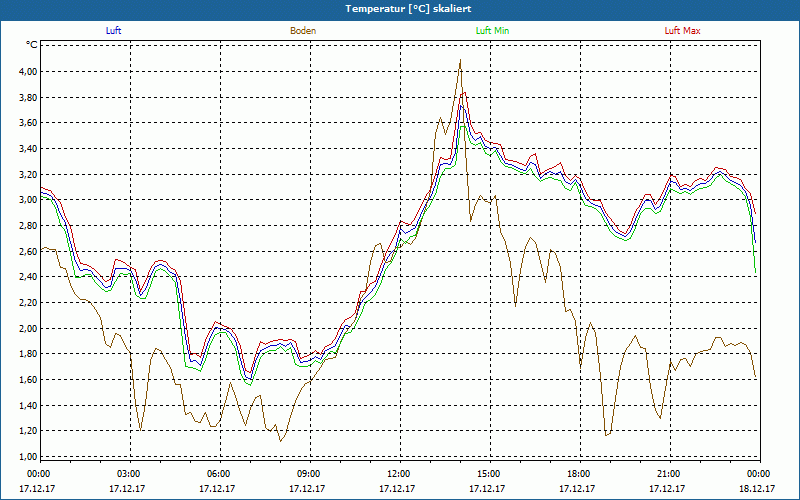Click the 18:00 time axis label
Viewport: 800px width, 500px height.
(580, 474)
